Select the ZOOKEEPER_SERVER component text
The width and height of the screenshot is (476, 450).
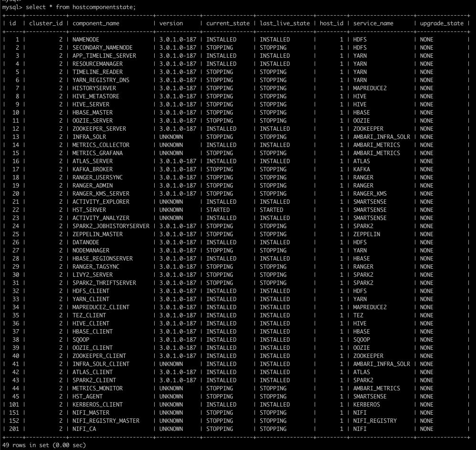(99, 129)
